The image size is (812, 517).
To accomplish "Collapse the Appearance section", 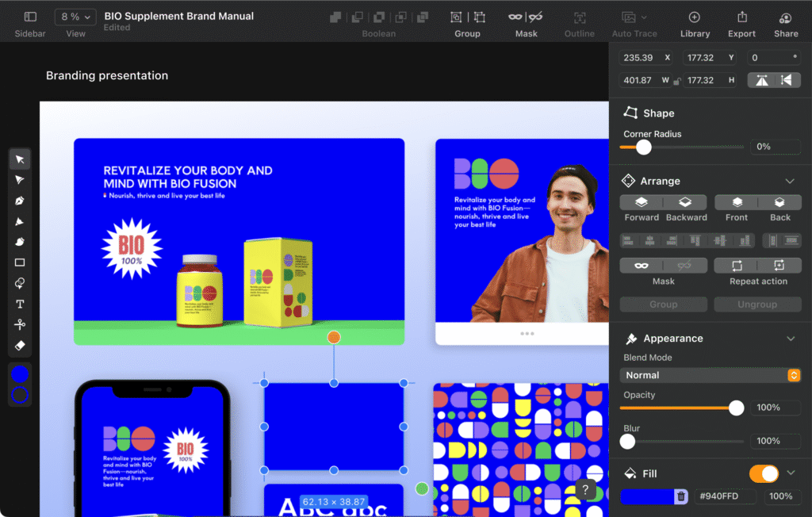I will click(x=790, y=339).
